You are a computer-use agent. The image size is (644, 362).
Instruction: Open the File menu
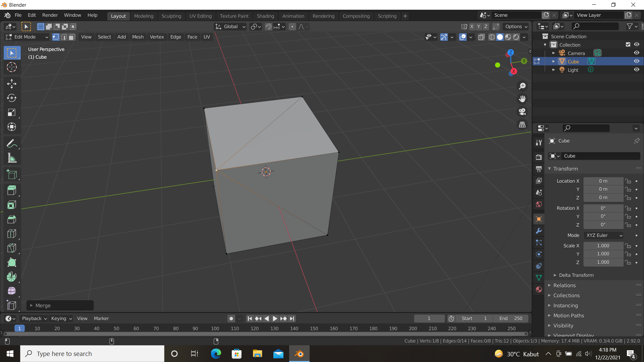pos(18,15)
